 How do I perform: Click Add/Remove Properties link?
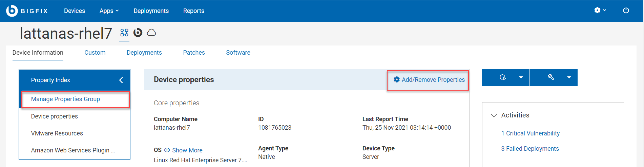[429, 80]
